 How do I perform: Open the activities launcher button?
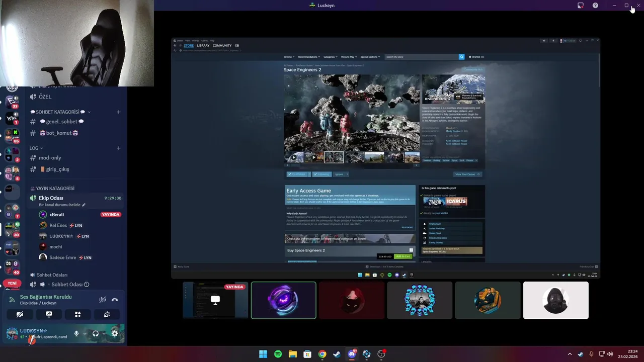coord(77,314)
